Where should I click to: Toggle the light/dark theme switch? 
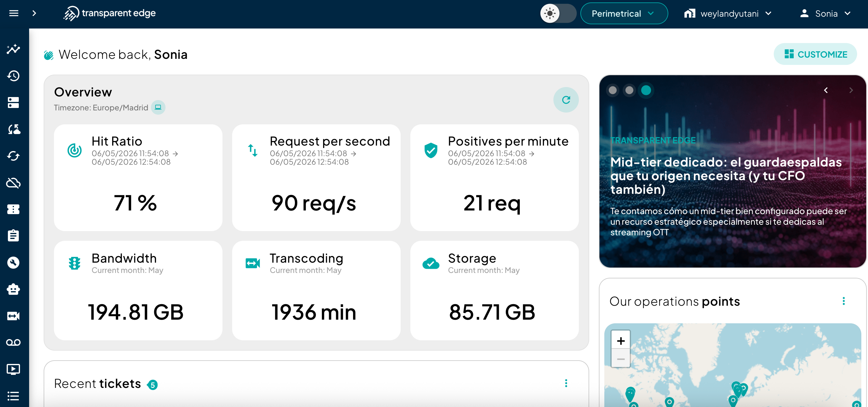(558, 13)
